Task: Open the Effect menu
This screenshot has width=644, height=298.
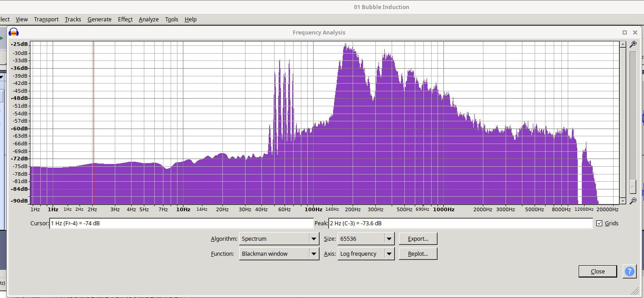Action: pyautogui.click(x=125, y=20)
